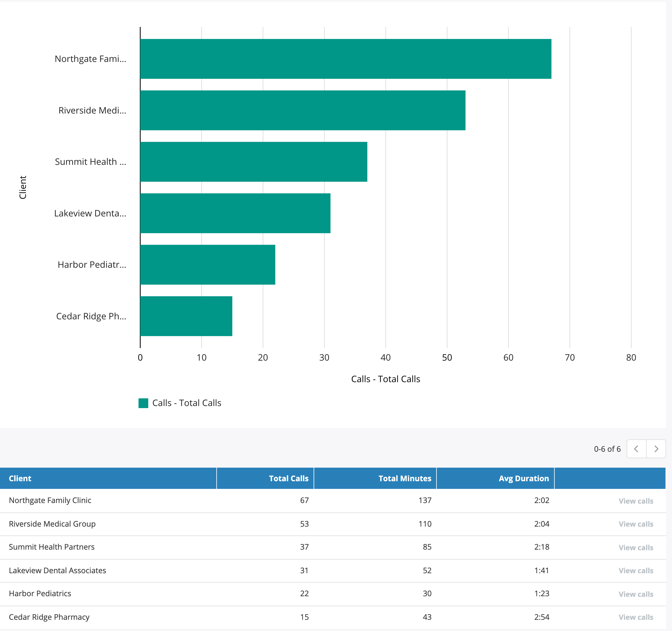Click the Lakeview Dental Associates chart bar
This screenshot has width=672, height=631.
[235, 213]
